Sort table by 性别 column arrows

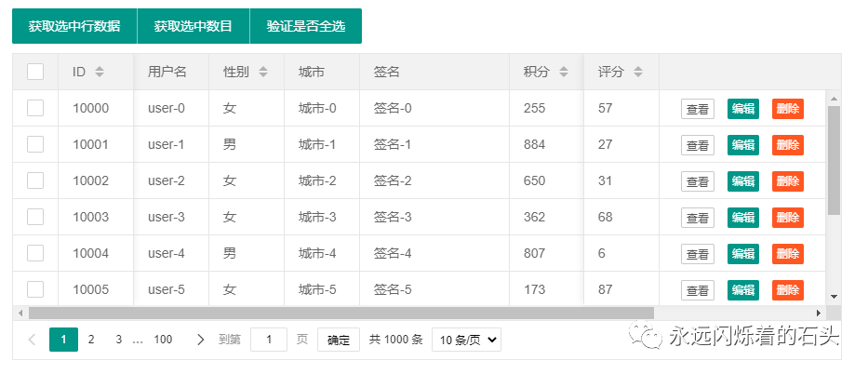point(263,72)
